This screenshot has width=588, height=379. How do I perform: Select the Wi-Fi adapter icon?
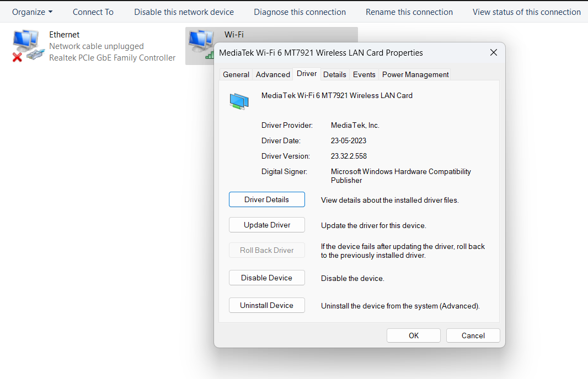point(201,44)
